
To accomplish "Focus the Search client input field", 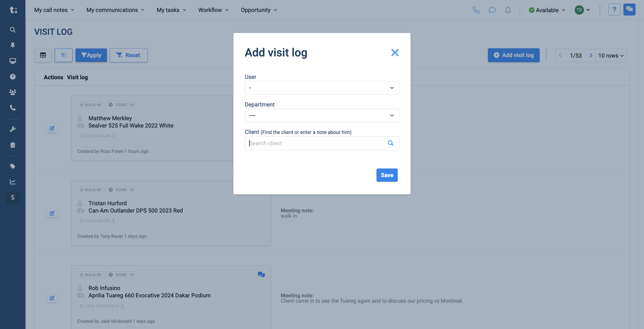I will [x=316, y=143].
